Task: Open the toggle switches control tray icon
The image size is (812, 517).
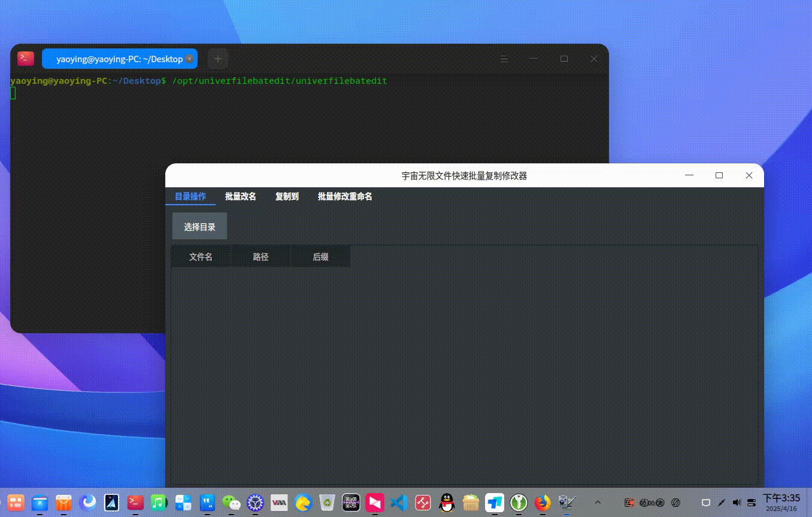Action: tap(752, 503)
